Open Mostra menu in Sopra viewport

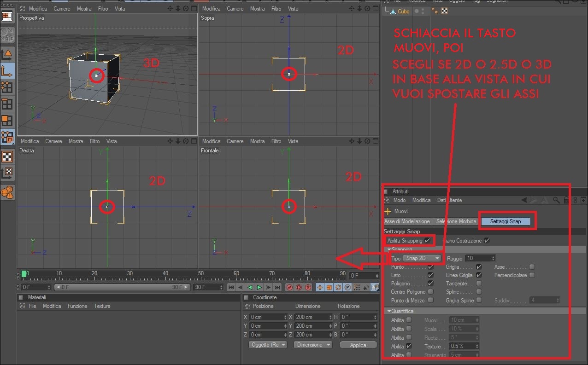[257, 9]
